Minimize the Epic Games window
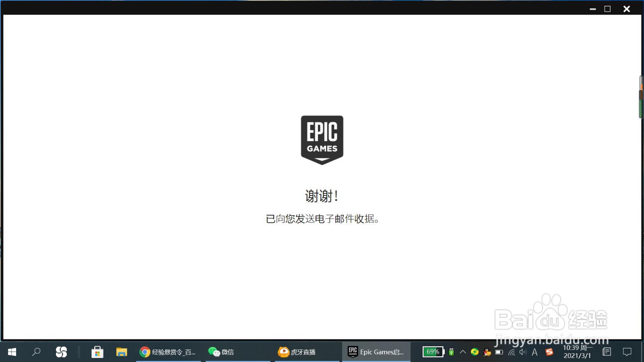Viewport: 644px width, 362px height. (592, 9)
